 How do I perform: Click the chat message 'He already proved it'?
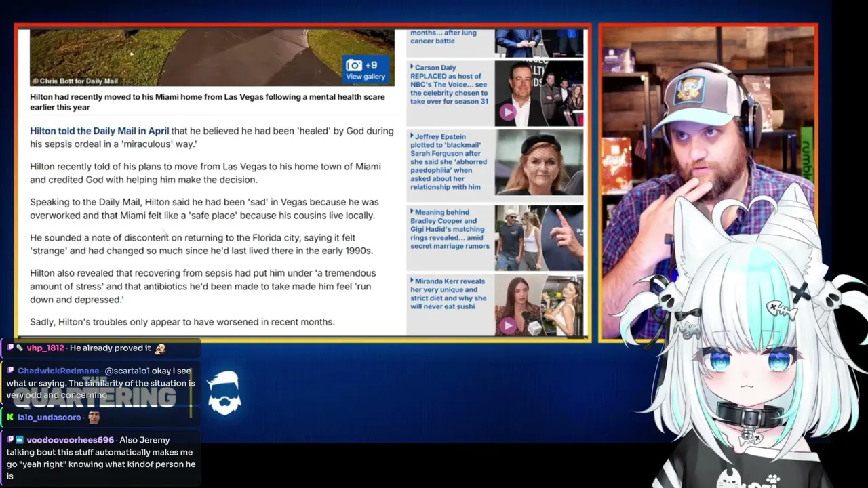tap(110, 348)
